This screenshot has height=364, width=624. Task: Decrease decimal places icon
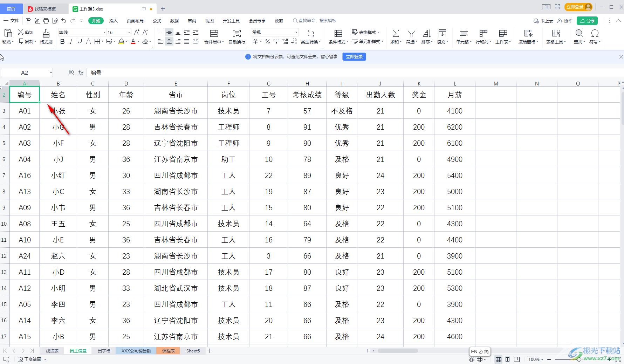(294, 42)
